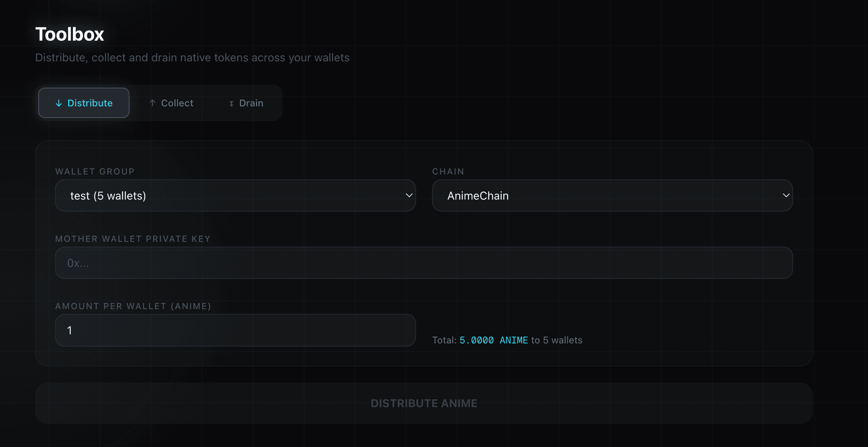Focus the mother wallet private key field
Screen dimensions: 868x447
point(424,263)
